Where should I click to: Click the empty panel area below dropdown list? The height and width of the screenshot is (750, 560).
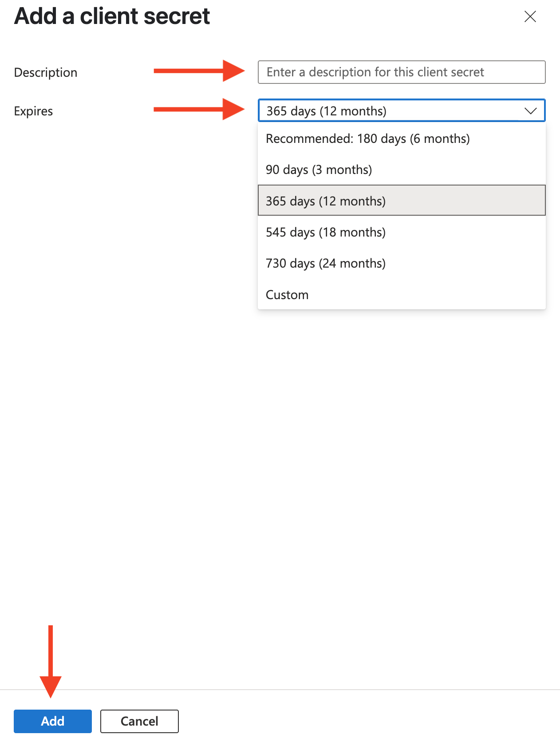[x=280, y=488]
